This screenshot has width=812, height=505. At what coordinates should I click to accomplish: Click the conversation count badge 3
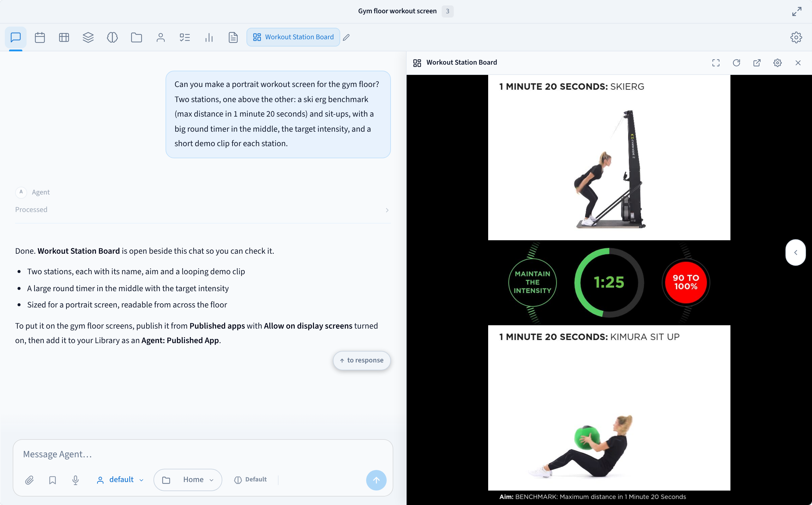(x=447, y=11)
